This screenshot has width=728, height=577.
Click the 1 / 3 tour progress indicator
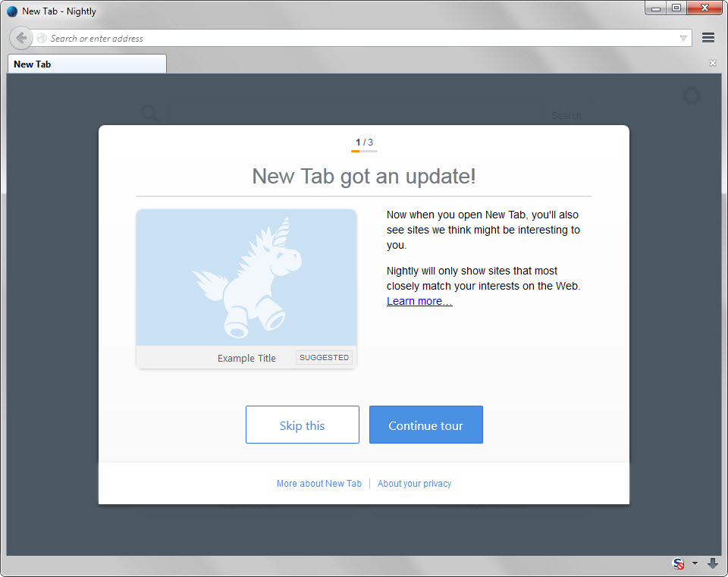[x=364, y=143]
